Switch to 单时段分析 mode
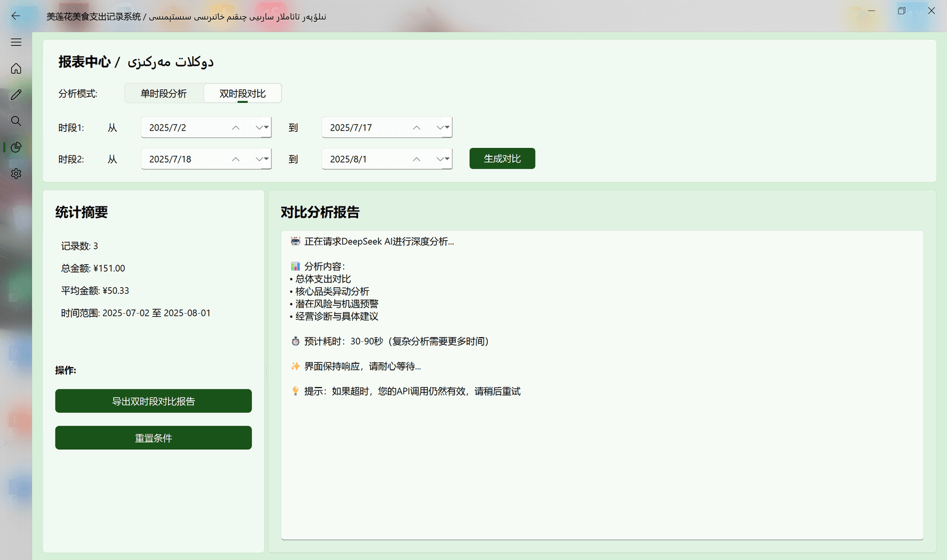This screenshot has height=560, width=947. click(163, 94)
